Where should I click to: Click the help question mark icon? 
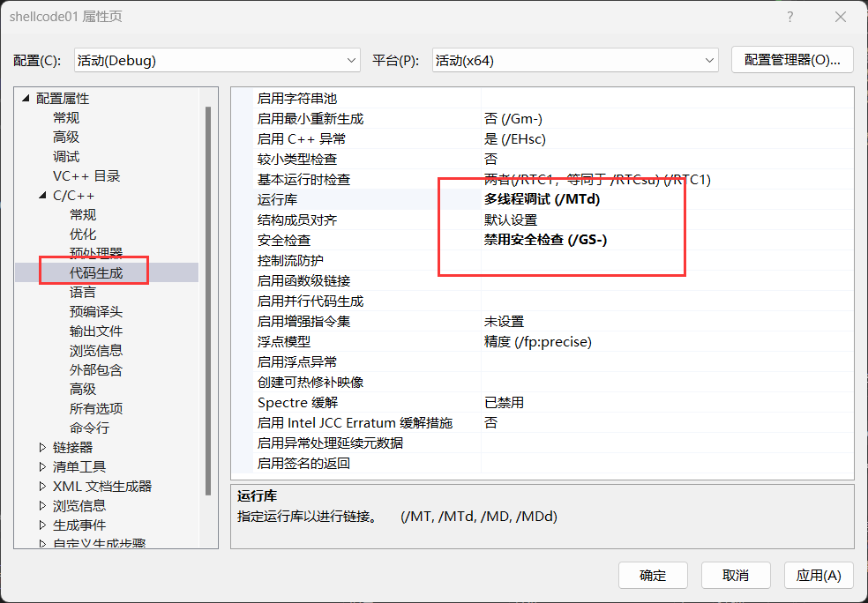(789, 16)
